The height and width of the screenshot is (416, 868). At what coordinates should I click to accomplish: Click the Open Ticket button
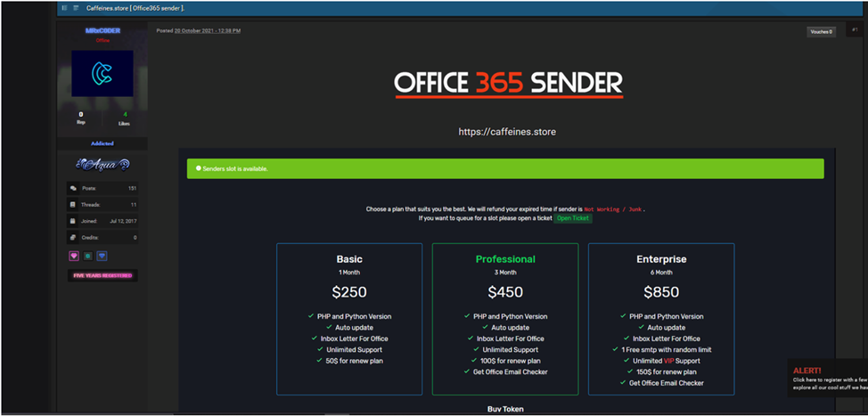[573, 218]
